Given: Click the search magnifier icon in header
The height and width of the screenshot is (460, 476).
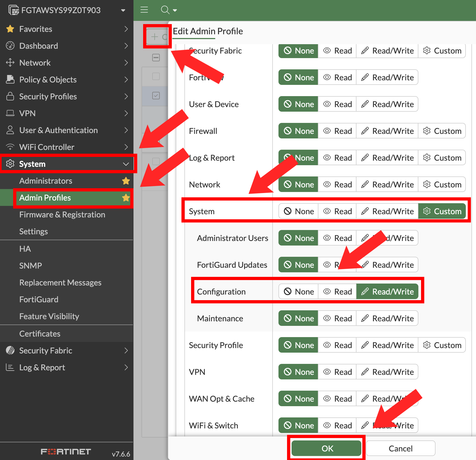Looking at the screenshot, I should point(165,10).
